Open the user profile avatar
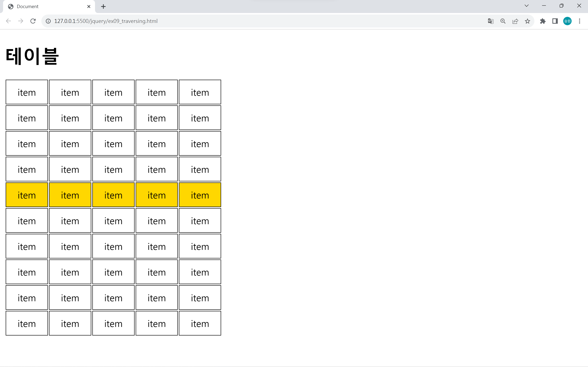Viewport: 588px width, 367px height. (567, 21)
